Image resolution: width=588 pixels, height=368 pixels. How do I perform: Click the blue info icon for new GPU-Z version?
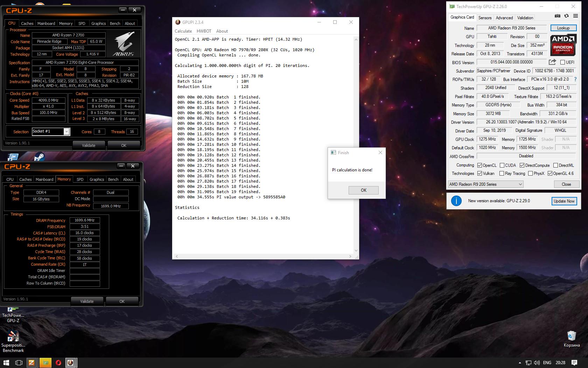456,201
